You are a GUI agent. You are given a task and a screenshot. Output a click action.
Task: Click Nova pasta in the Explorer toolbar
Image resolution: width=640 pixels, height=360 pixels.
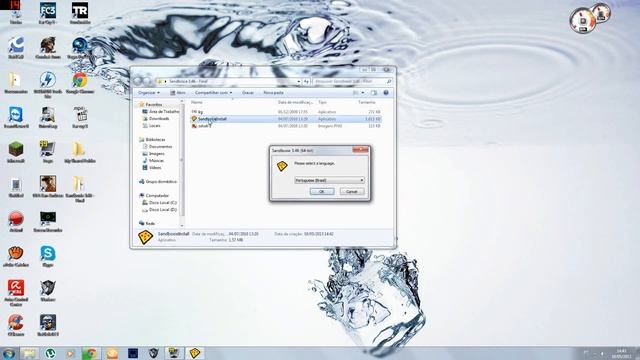273,93
